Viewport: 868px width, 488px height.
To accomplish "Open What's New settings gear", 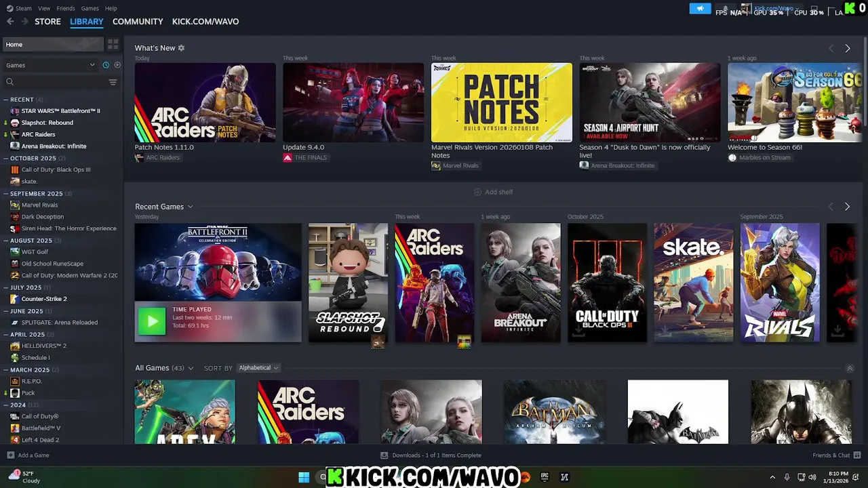I will pos(181,48).
